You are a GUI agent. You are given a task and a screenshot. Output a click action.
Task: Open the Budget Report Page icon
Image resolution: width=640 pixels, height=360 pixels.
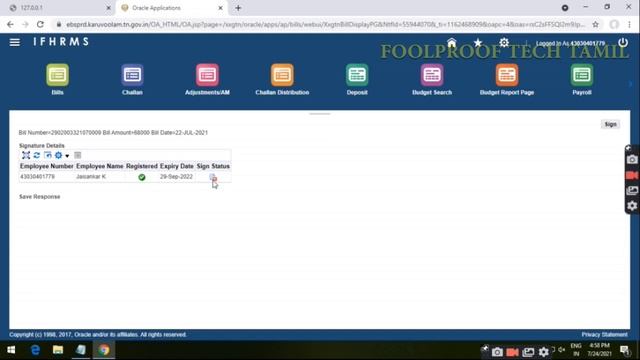pyautogui.click(x=507, y=75)
